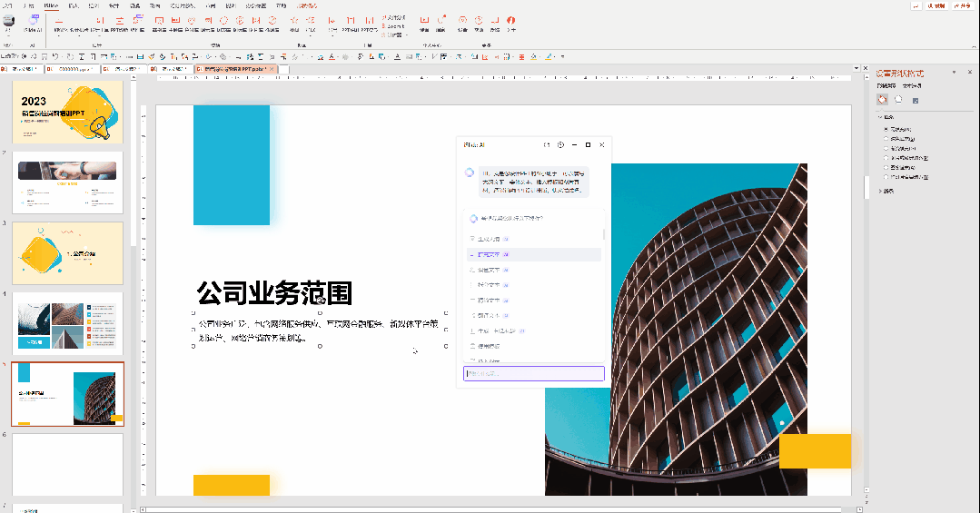Collapse the ribbon with the caret icon
The image size is (980, 513).
point(974,45)
